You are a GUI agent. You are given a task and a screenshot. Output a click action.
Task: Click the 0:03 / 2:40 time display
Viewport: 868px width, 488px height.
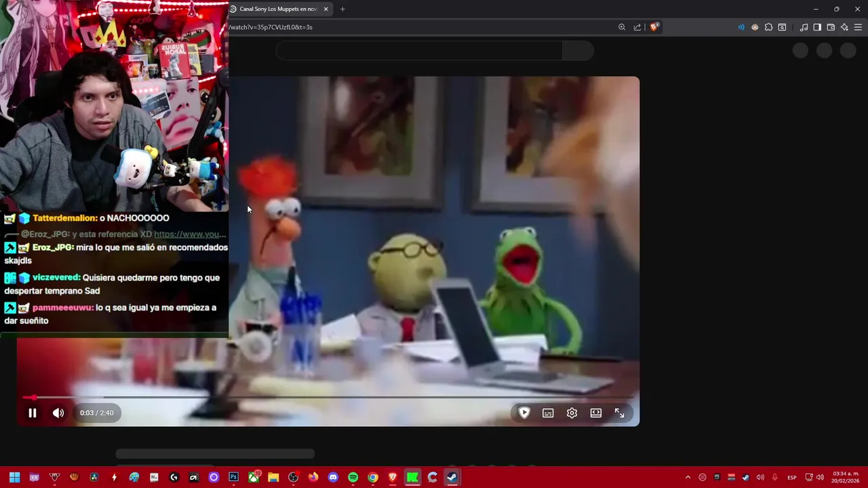(96, 413)
